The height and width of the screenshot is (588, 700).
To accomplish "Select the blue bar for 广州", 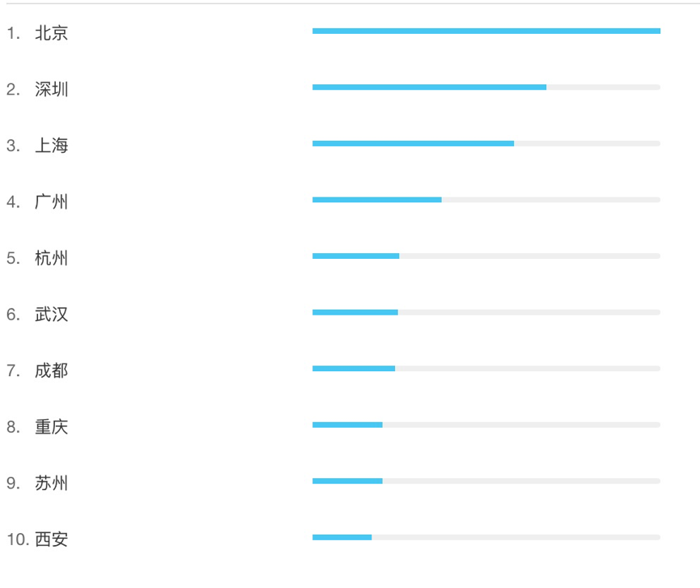I will click(377, 200).
